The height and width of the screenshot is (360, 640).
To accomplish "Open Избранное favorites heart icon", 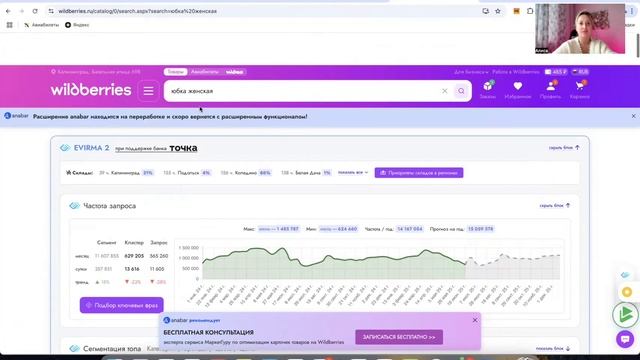I will coord(518,90).
